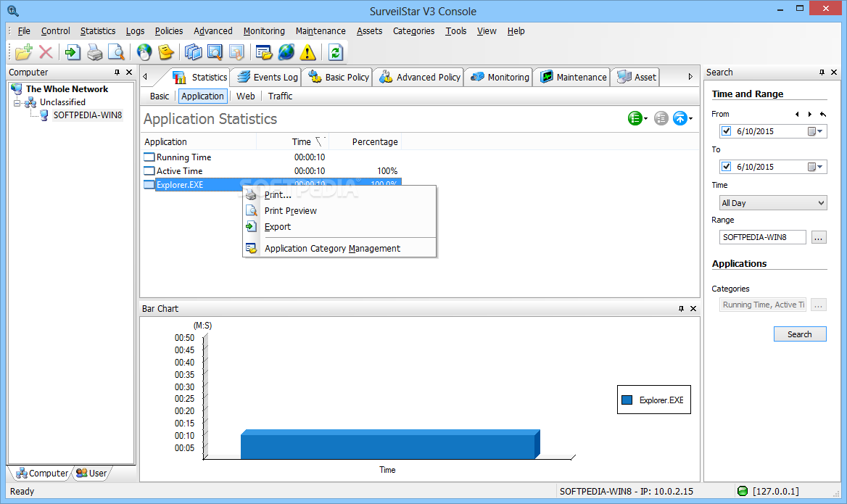Go to next date range arrow
The image size is (847, 504).
810,114
